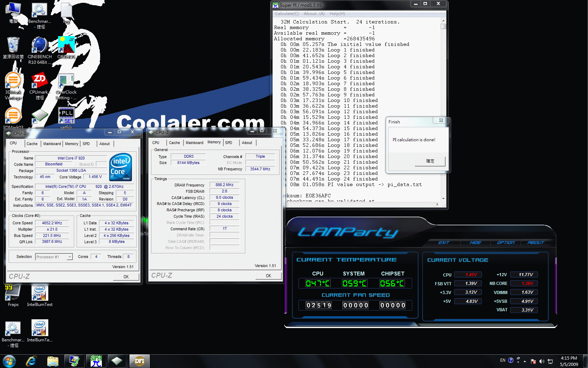Click the '4652.2 MHz' core speed value

pos(52,223)
